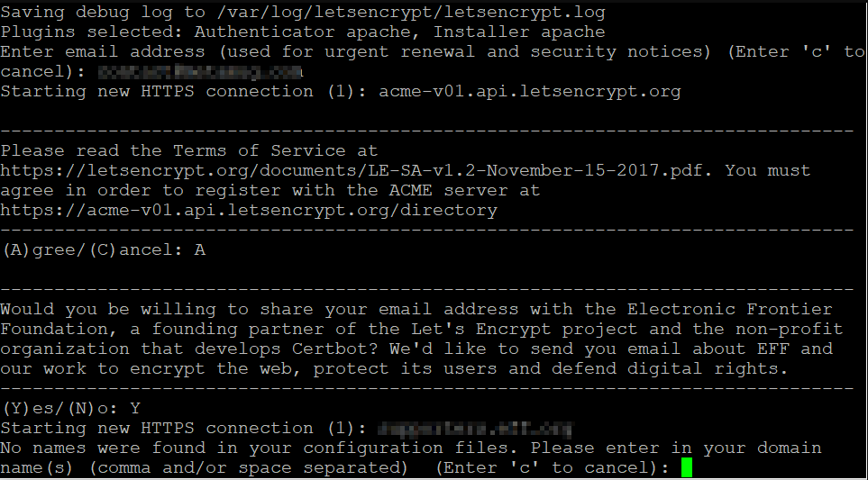Click the (A)gree/(C)ancel answer line
The height and width of the screenshot is (480, 868).
coord(104,249)
